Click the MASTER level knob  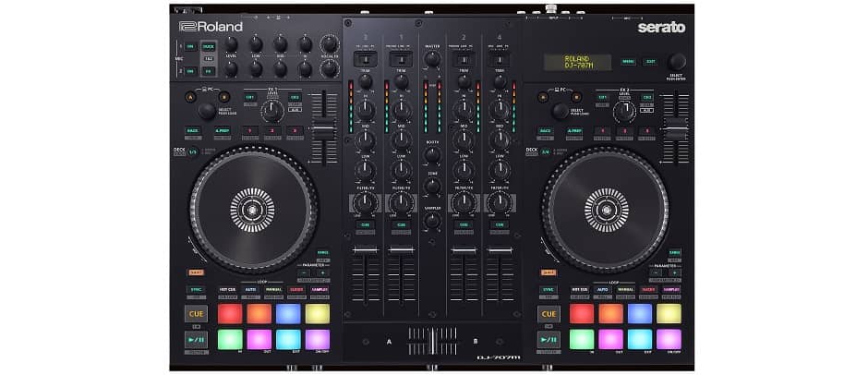(432, 59)
